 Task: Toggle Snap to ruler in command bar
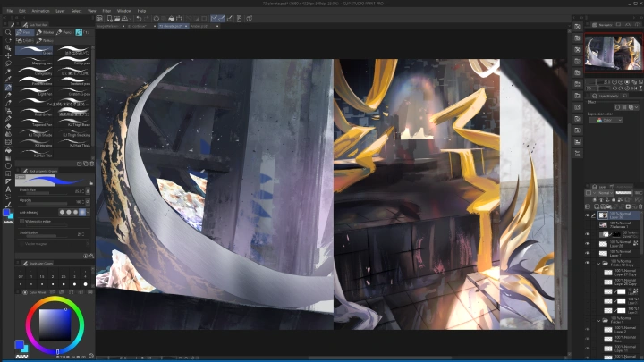point(214,19)
